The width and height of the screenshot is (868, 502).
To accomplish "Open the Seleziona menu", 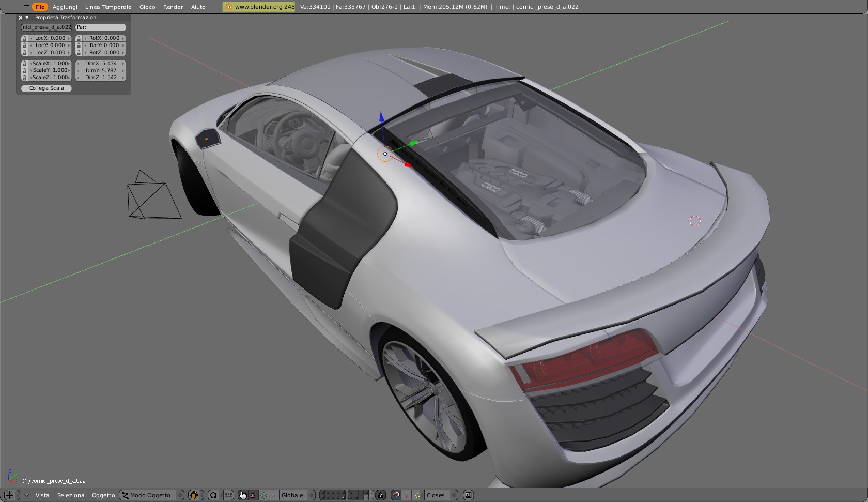I will click(71, 495).
